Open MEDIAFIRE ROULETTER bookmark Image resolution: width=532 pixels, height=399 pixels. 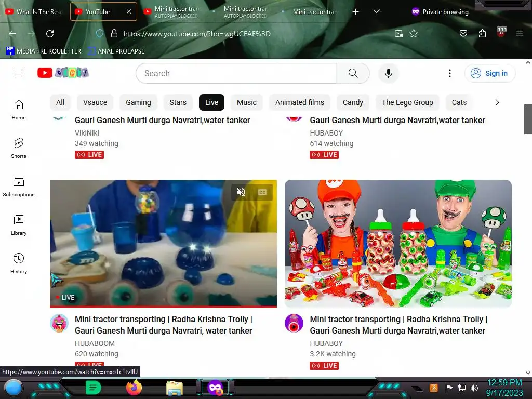pos(44,51)
